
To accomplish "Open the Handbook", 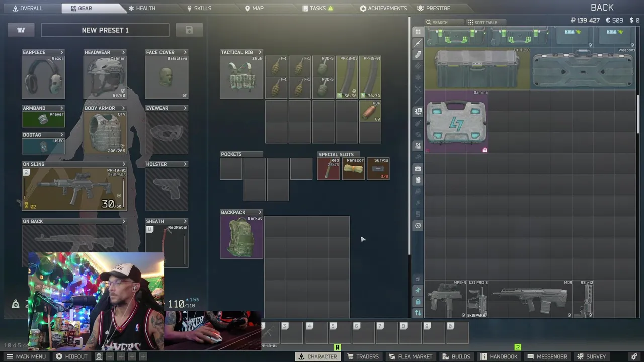I will coord(499,356).
